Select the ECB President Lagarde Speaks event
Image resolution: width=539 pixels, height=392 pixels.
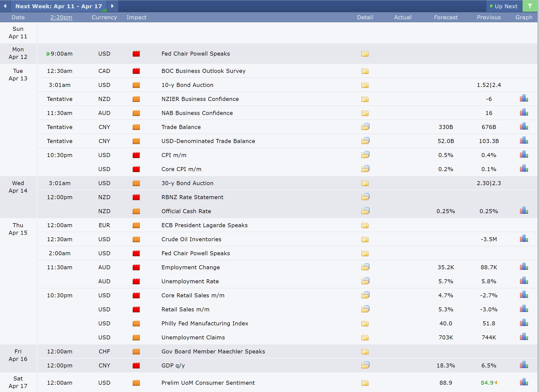click(205, 225)
